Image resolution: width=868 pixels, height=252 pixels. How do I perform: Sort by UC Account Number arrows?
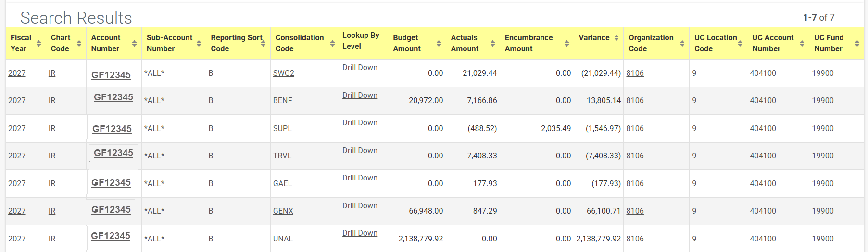[x=802, y=43]
